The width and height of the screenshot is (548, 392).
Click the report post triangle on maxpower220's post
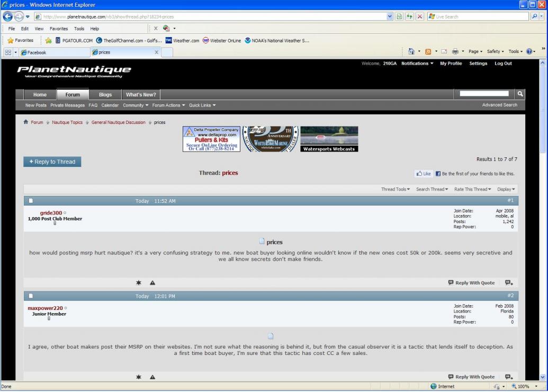[152, 377]
